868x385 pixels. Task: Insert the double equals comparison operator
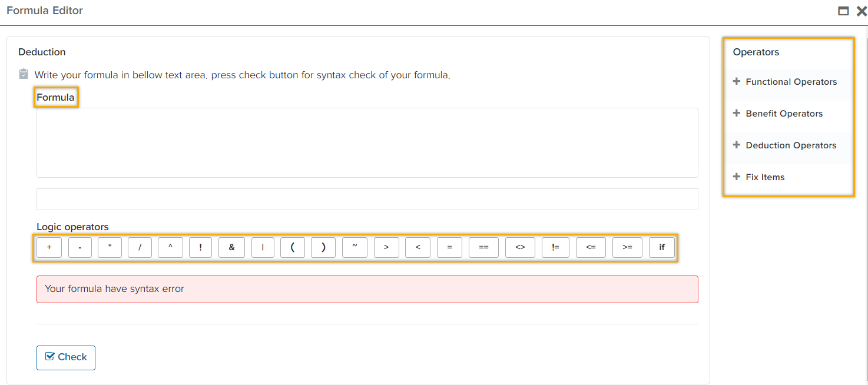coord(483,247)
